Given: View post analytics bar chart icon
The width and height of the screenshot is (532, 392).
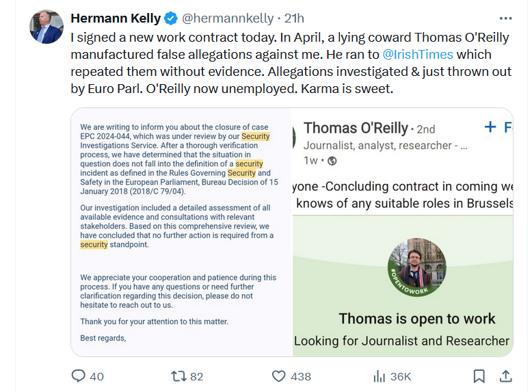Looking at the screenshot, I should (x=380, y=376).
